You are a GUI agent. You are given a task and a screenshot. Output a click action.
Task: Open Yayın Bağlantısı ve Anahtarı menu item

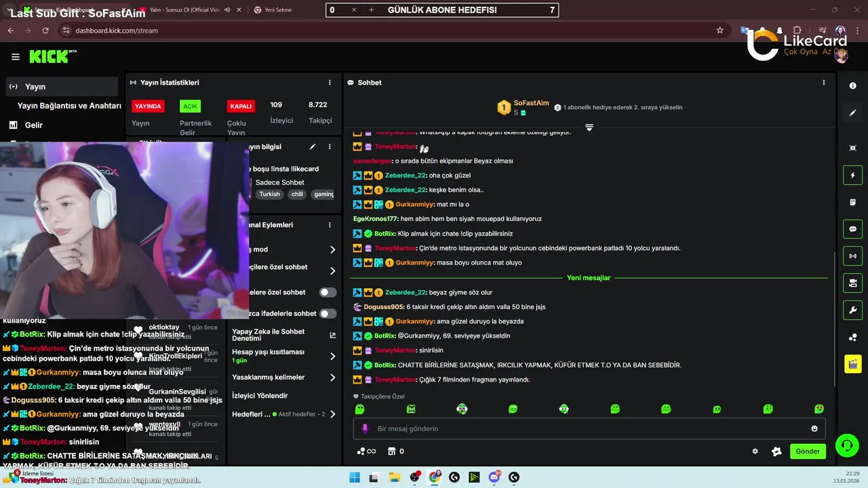68,106
